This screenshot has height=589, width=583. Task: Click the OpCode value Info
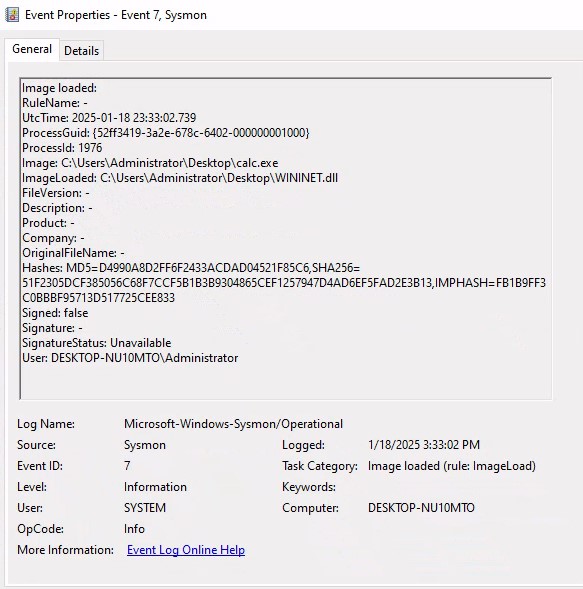tap(134, 529)
